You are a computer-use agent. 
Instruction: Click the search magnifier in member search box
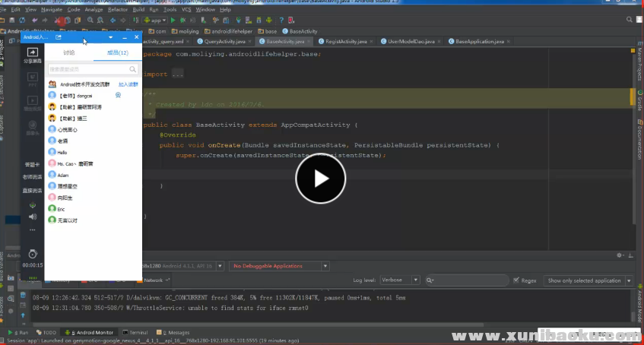[x=132, y=69]
